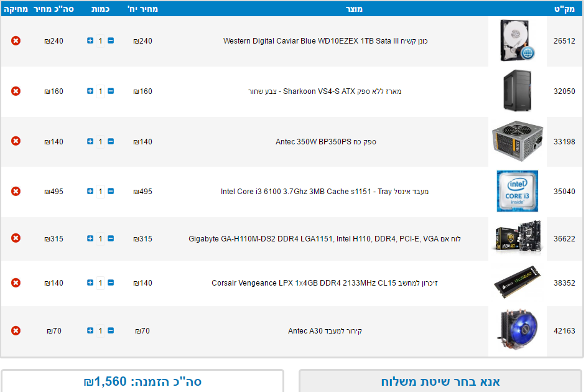The image size is (586, 392).
Task: Click the Corsair RAM stick image
Action: 517,282
